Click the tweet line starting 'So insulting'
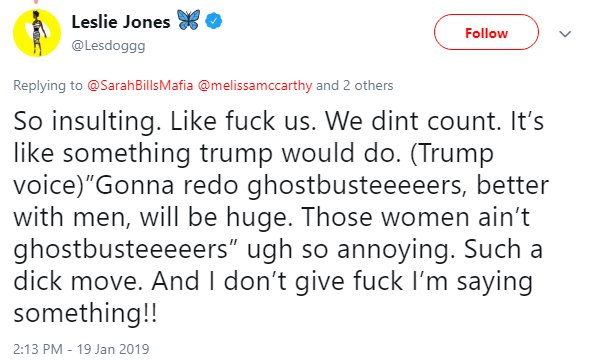This screenshot has width=590, height=360. click(x=279, y=122)
